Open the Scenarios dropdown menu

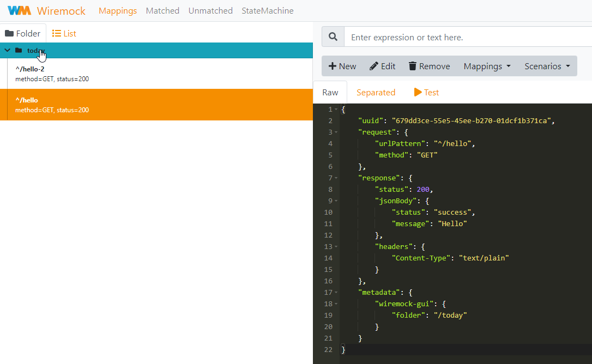547,66
